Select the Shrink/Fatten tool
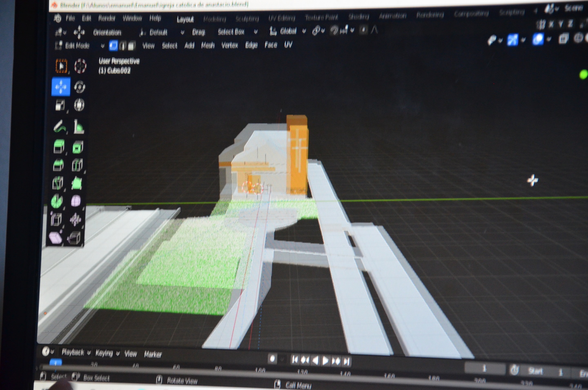The image size is (588, 390). coord(75,220)
